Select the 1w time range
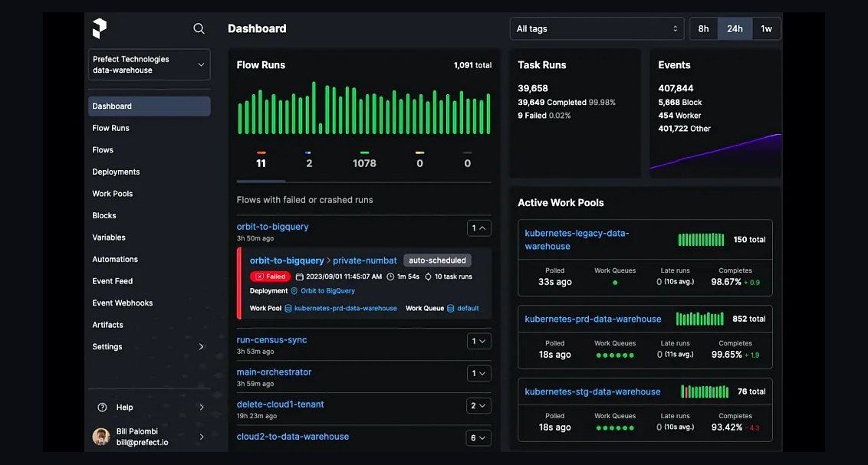Screen dimensions: 868x465 (x=766, y=29)
